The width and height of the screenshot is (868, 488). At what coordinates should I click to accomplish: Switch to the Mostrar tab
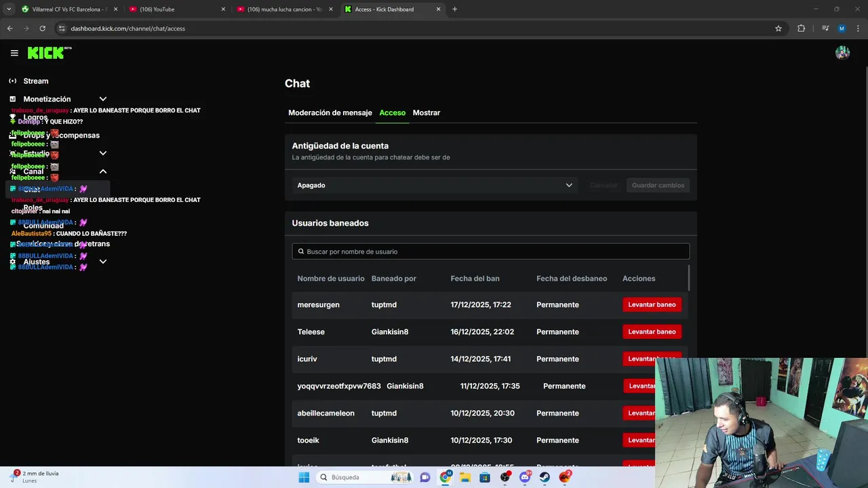pos(427,113)
